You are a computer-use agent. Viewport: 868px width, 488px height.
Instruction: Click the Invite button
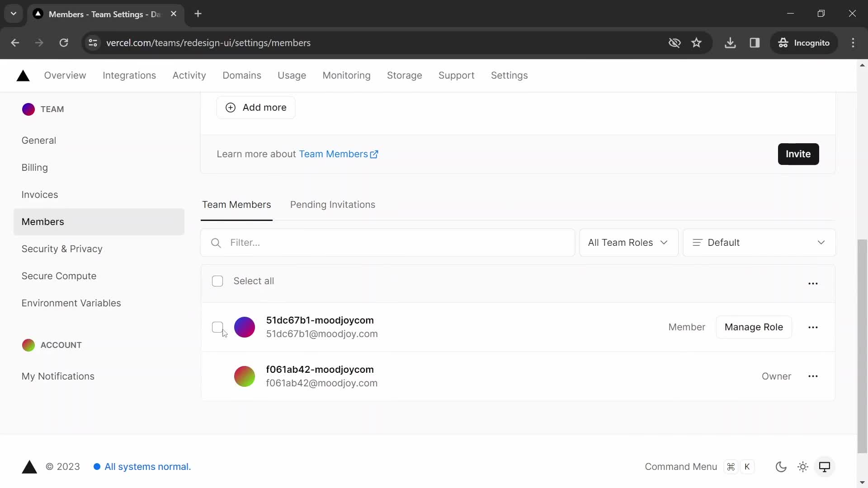click(798, 154)
